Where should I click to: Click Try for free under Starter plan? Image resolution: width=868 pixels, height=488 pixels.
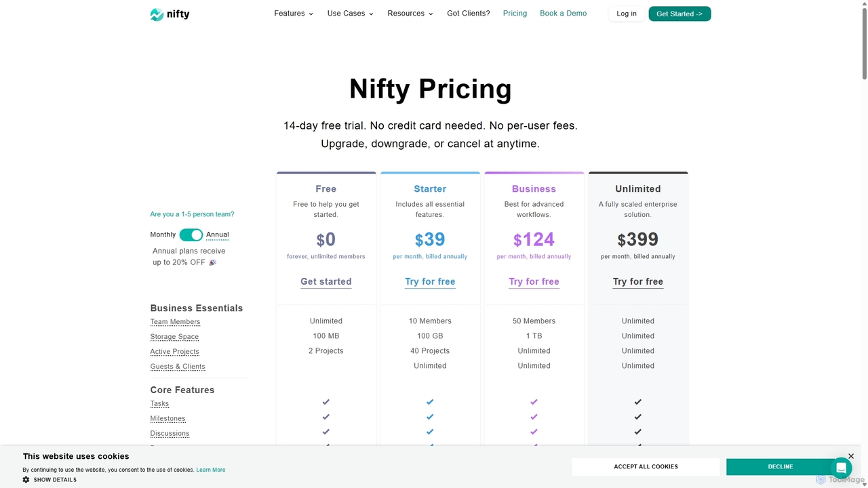430,281
